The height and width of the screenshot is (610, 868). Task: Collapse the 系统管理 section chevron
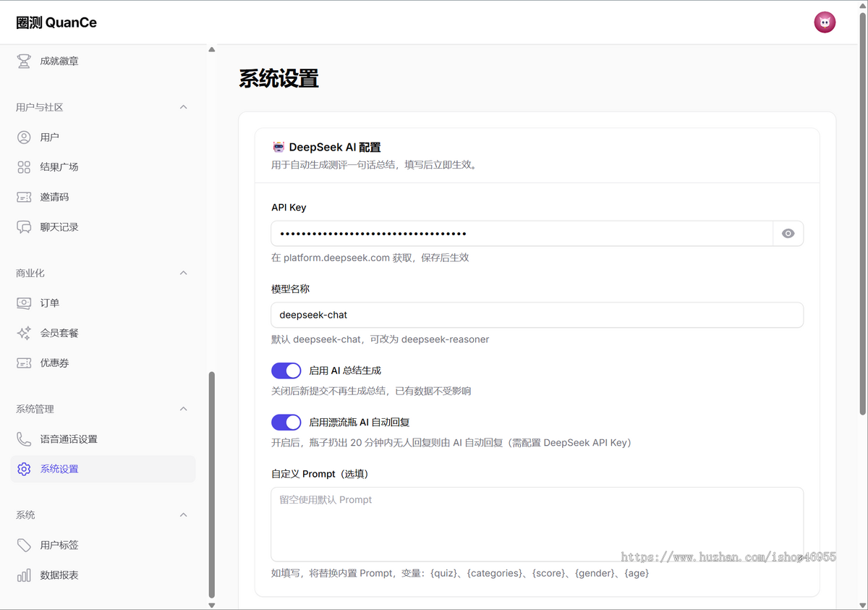click(184, 409)
